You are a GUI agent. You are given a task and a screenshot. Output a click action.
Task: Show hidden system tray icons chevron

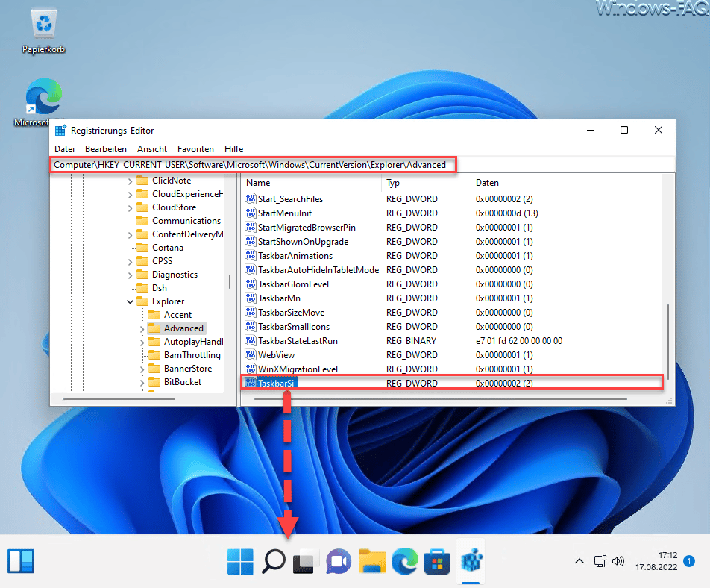(579, 561)
